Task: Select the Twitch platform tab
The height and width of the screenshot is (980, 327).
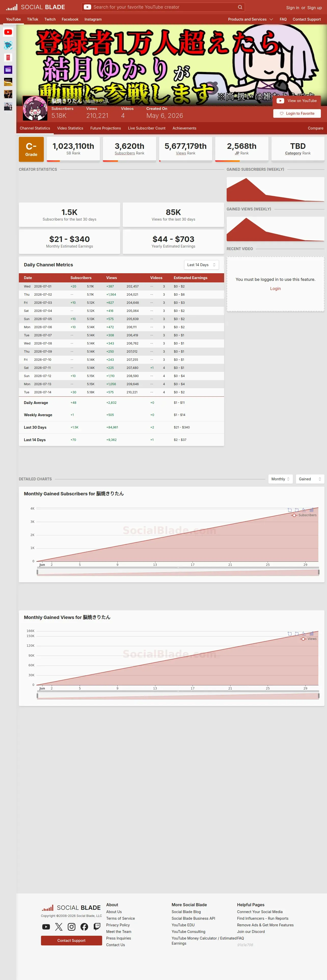Action: point(50,19)
